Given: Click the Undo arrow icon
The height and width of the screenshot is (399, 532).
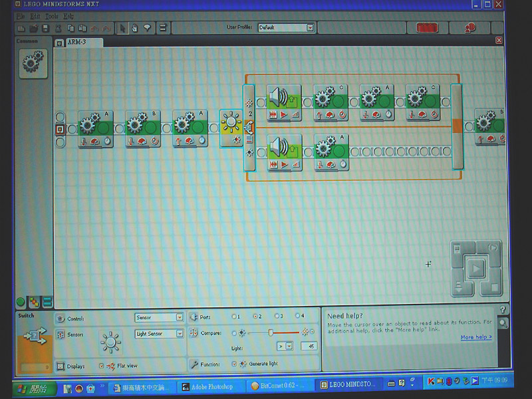Looking at the screenshot, I should tap(94, 29).
